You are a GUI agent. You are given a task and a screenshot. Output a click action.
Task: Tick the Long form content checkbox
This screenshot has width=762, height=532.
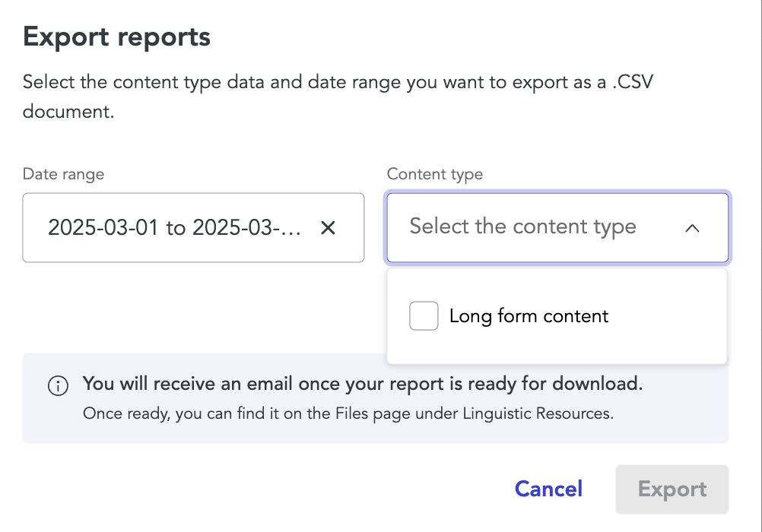(424, 316)
